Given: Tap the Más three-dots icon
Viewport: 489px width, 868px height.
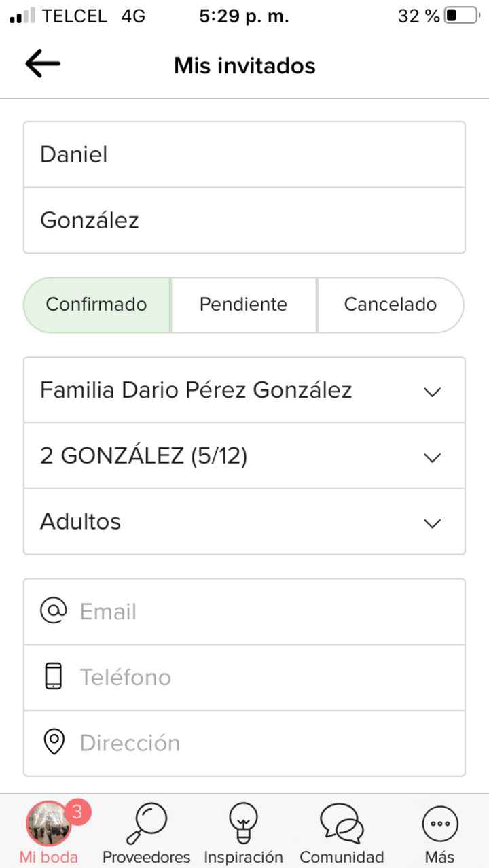Looking at the screenshot, I should click(x=439, y=824).
